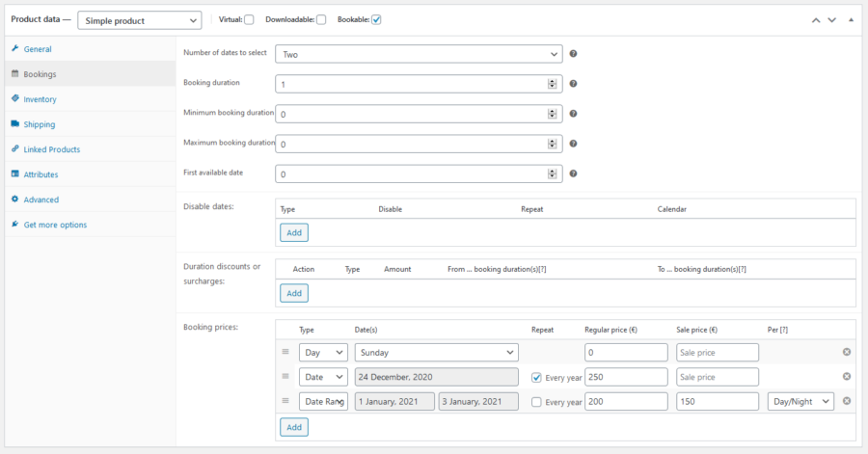Grab the drag handle of Sunday row
The image size is (868, 454).
point(285,352)
